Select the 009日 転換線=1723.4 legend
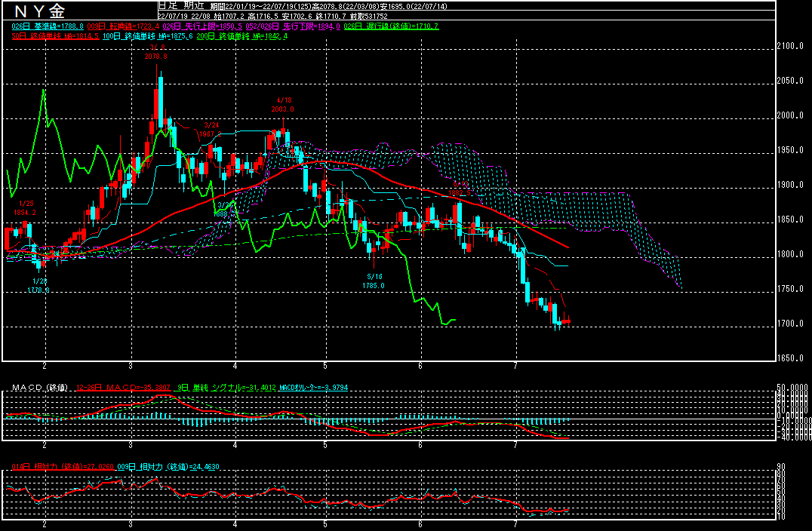The width and height of the screenshot is (812, 531). coord(123,26)
